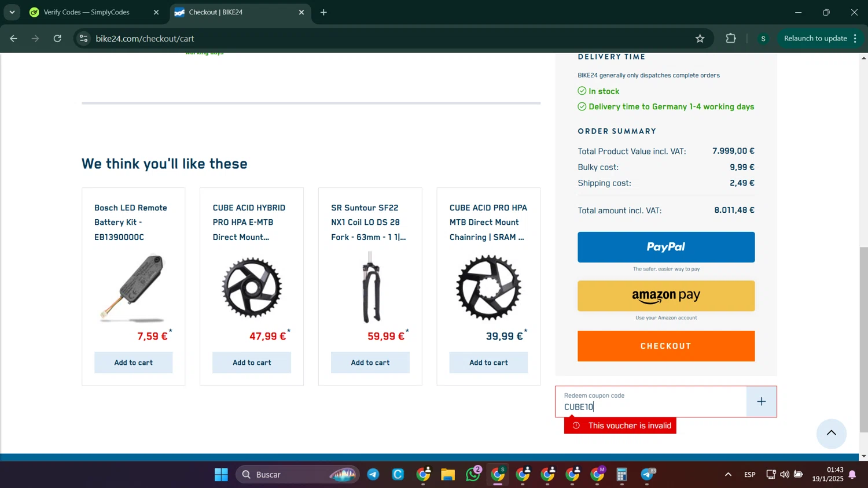Click the page vertical scrollbar thumb
This screenshot has width=868, height=488.
pyautogui.click(x=863, y=339)
